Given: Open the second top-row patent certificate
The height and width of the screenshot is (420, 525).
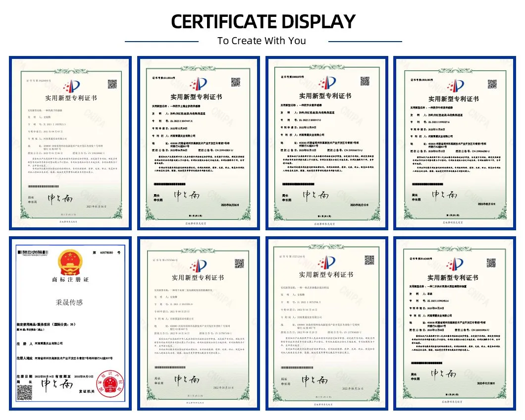Looking at the screenshot, I should [199, 142].
